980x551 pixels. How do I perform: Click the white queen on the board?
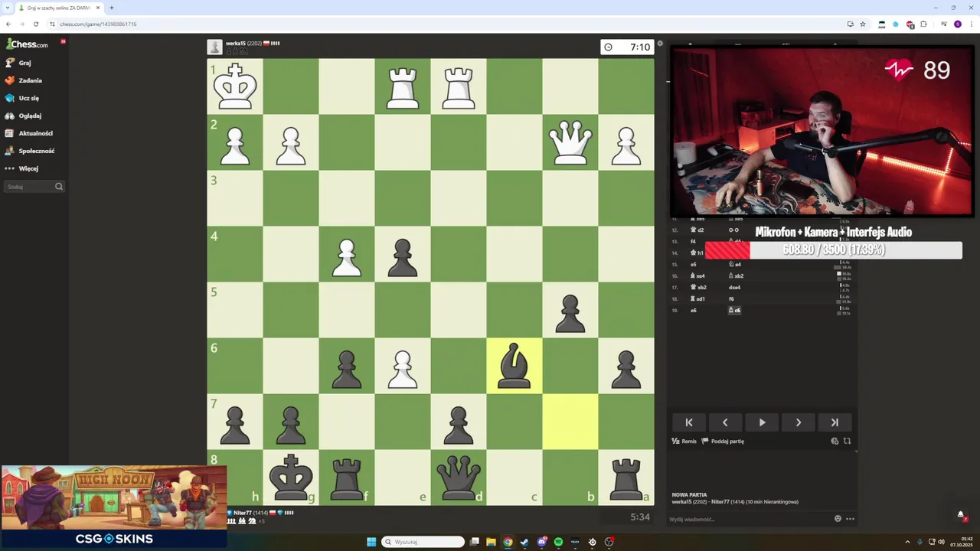coord(570,142)
